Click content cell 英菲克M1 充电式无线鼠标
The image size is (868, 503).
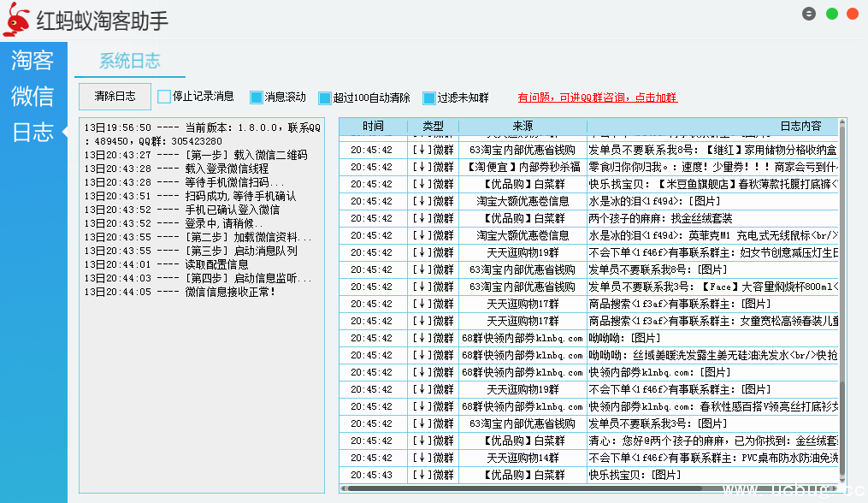coord(713,235)
